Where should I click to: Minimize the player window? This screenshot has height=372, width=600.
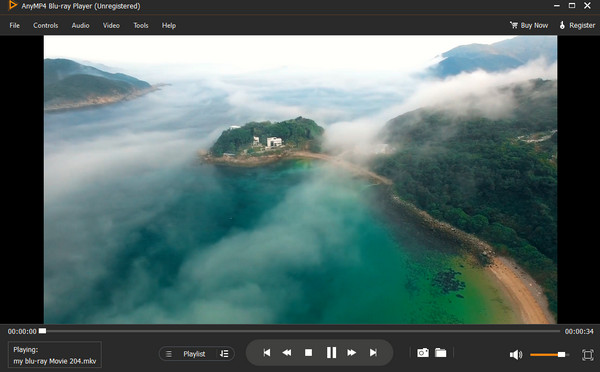(x=557, y=5)
